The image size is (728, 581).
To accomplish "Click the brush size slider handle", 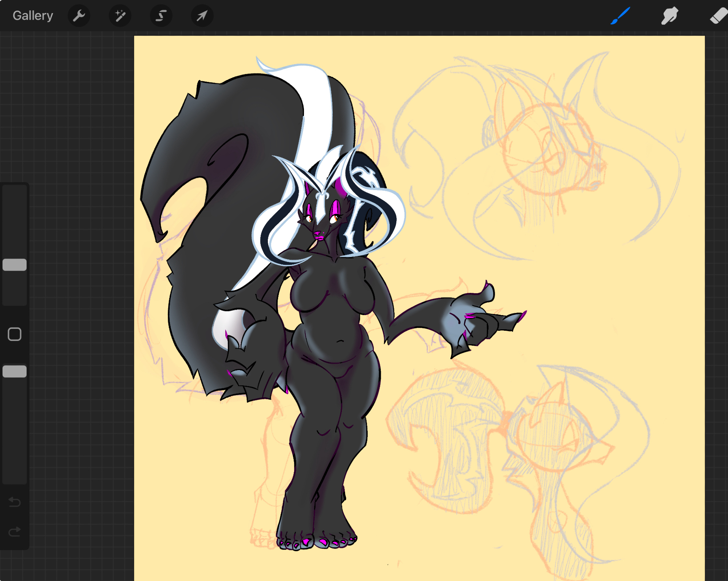I will pos(15,265).
